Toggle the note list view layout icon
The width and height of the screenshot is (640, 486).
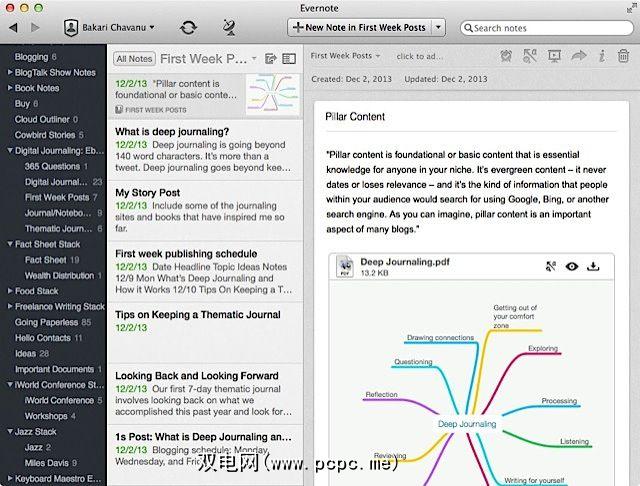[x=289, y=59]
